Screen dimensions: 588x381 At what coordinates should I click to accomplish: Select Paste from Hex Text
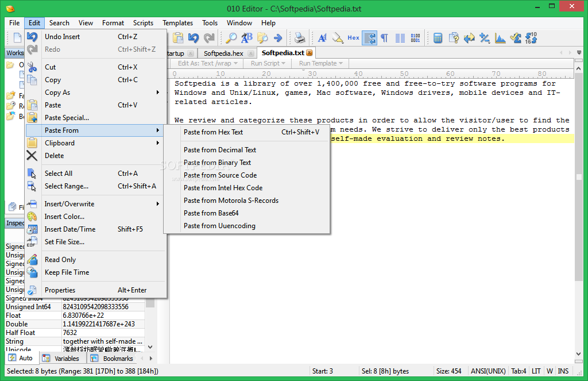247,132
